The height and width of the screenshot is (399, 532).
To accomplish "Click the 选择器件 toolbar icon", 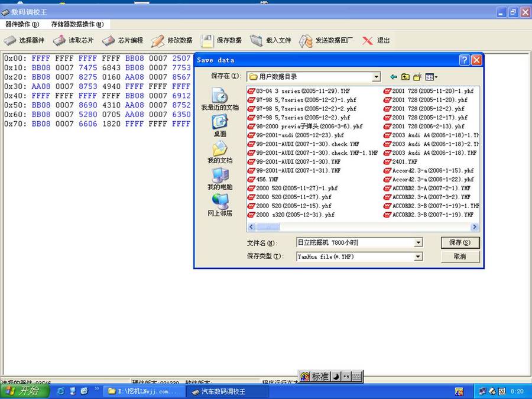I will pos(11,41).
